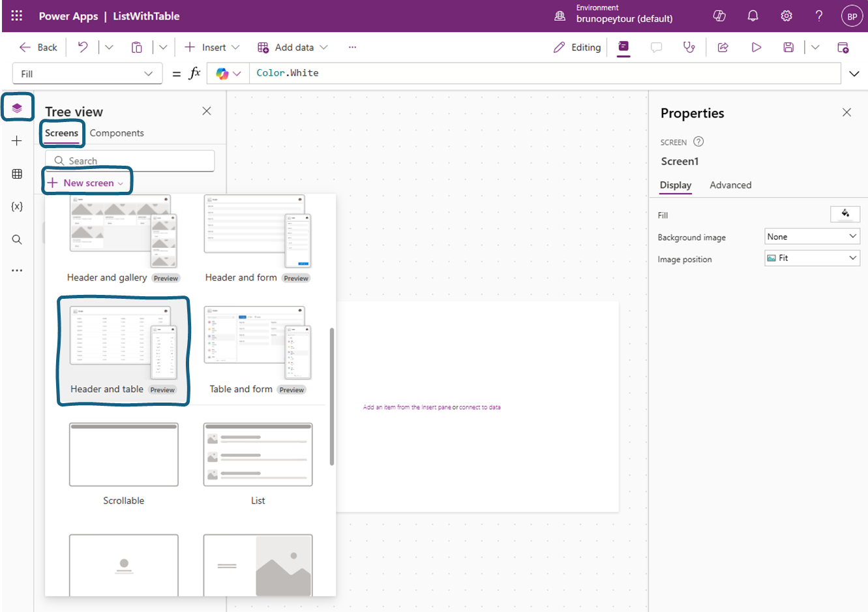Preview the app
Image resolution: width=868 pixels, height=612 pixels.
[756, 47]
